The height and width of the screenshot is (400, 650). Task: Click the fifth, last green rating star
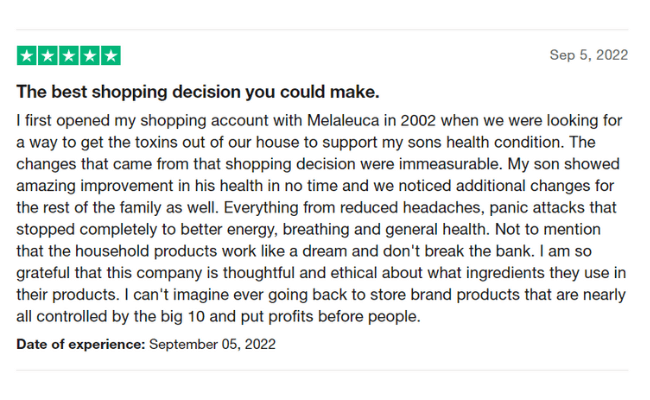111,56
